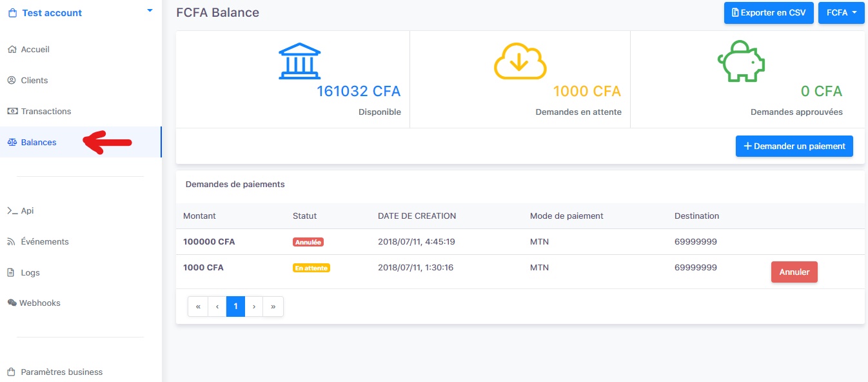Go to first page with « button
Image resolution: width=868 pixels, height=382 pixels.
tap(198, 307)
